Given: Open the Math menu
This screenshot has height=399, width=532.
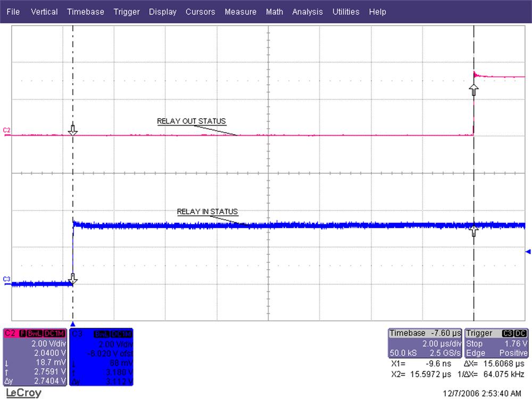Looking at the screenshot, I should (x=275, y=12).
